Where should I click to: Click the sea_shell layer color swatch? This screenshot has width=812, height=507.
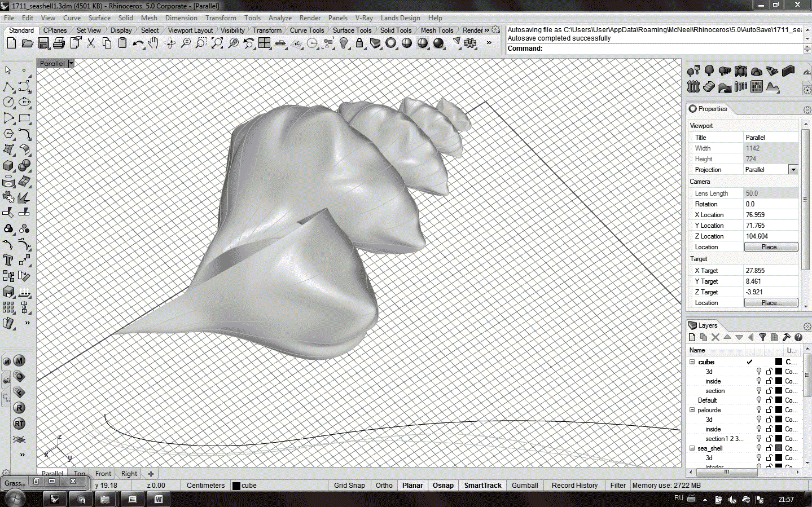779,448
